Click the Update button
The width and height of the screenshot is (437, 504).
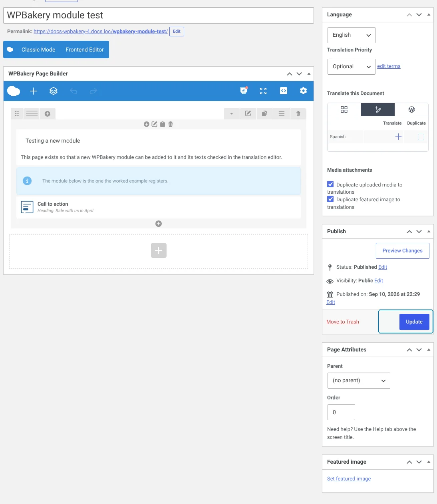click(414, 322)
